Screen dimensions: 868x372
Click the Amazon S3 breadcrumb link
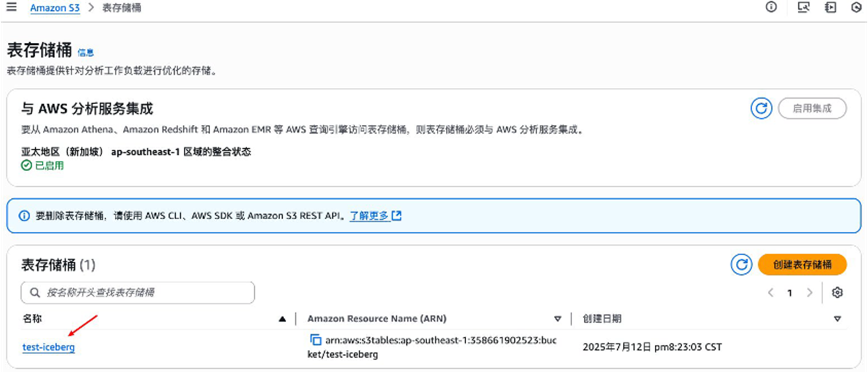tap(55, 8)
